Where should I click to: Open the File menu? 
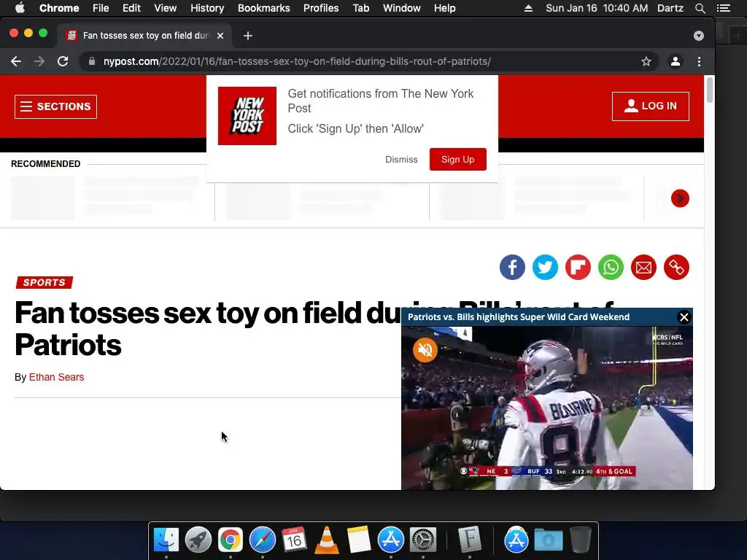[x=101, y=8]
